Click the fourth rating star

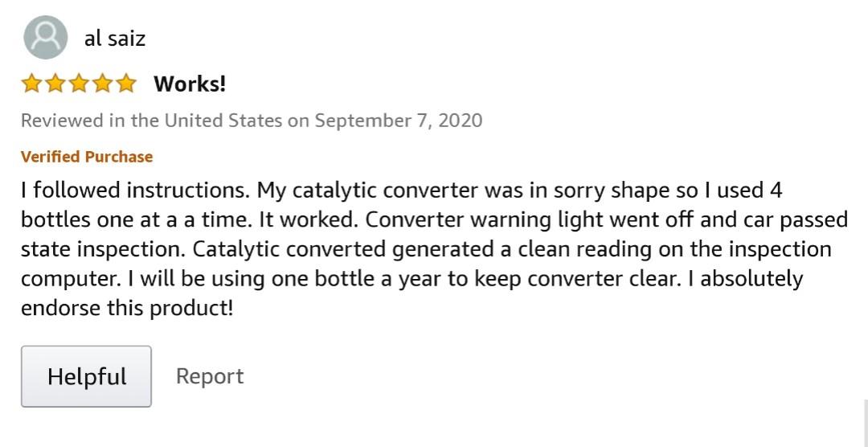(103, 84)
